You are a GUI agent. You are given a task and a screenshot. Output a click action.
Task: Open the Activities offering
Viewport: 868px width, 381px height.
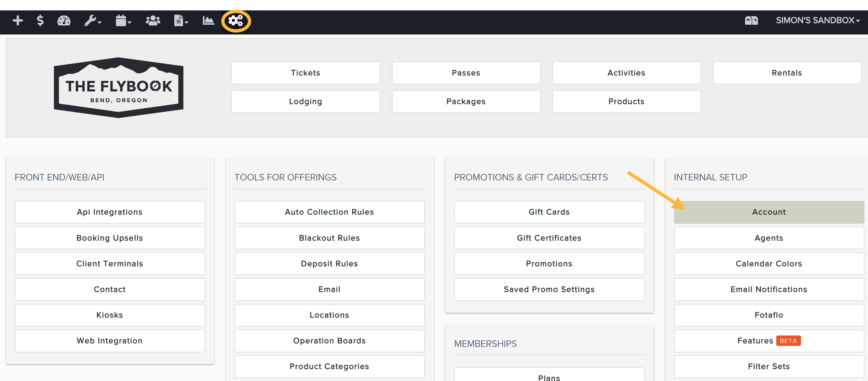point(626,73)
